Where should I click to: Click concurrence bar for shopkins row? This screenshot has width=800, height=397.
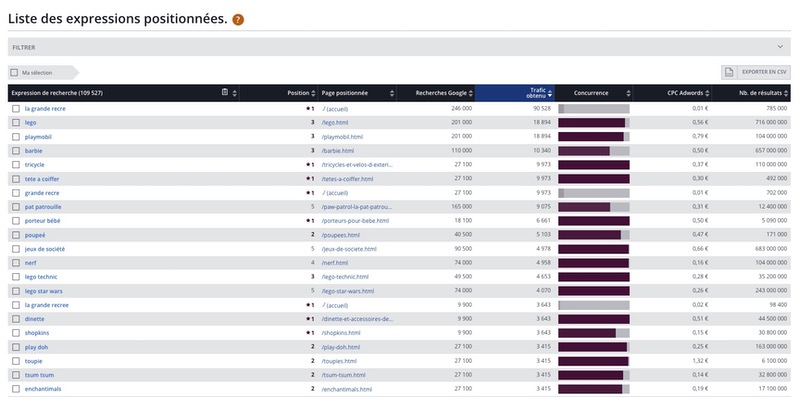tap(594, 333)
